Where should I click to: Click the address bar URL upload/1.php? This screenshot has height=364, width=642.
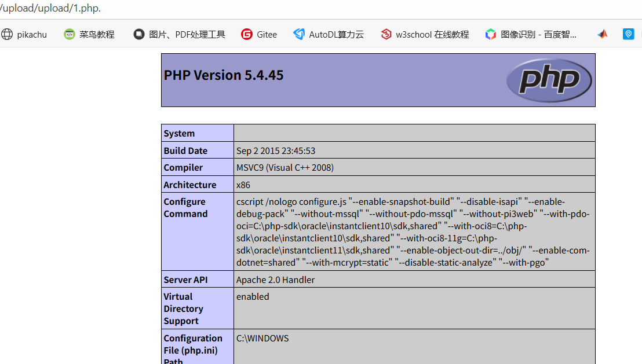pos(50,8)
